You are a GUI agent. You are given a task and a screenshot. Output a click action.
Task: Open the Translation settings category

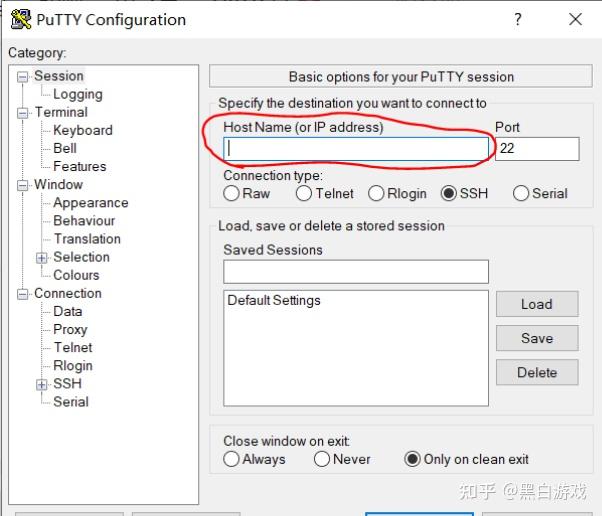(87, 239)
